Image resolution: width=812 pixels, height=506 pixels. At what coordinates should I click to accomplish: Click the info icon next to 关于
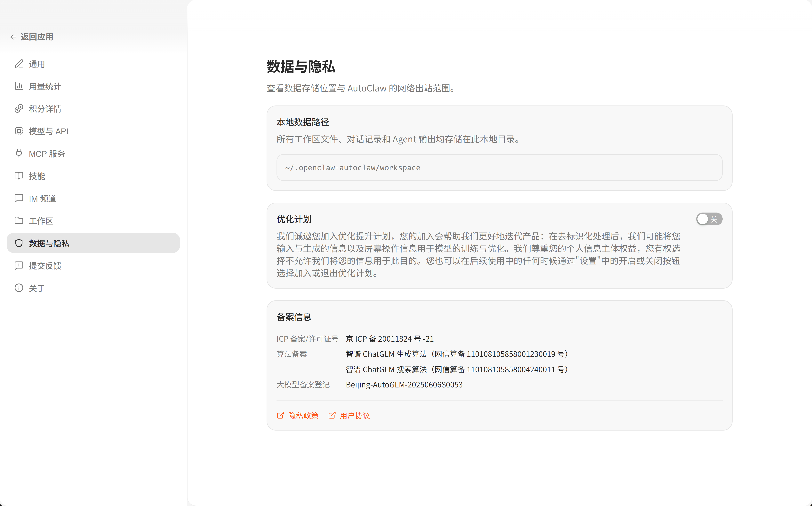(x=19, y=288)
